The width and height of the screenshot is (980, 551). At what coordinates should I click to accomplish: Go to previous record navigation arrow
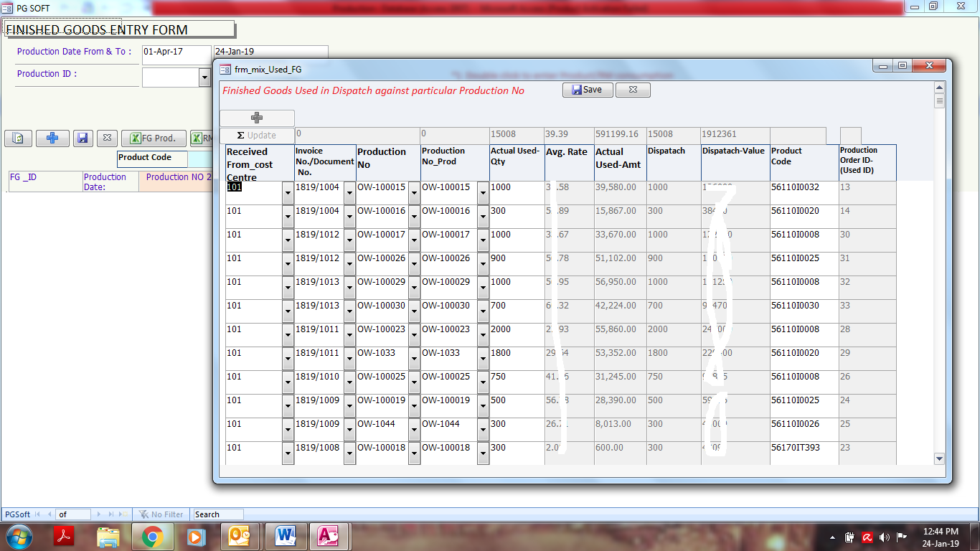tap(50, 514)
